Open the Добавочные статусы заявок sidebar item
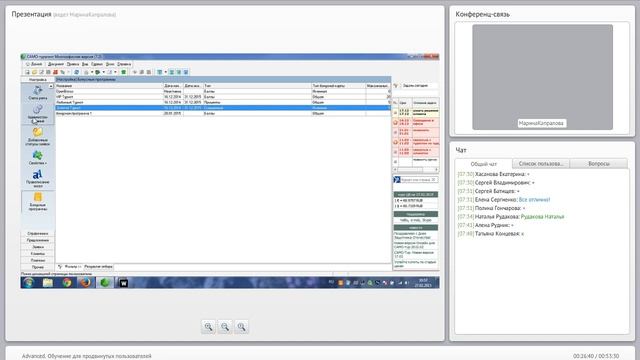640x360 pixels. pos(38,136)
